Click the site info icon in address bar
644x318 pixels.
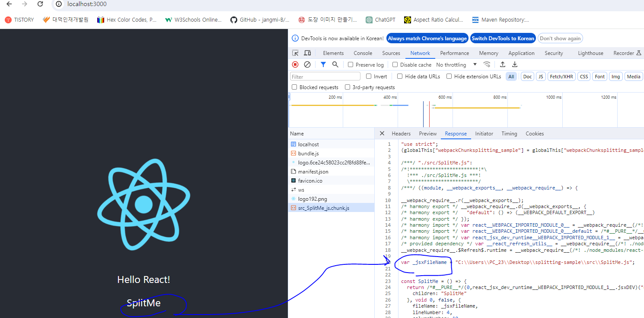pyautogui.click(x=59, y=4)
